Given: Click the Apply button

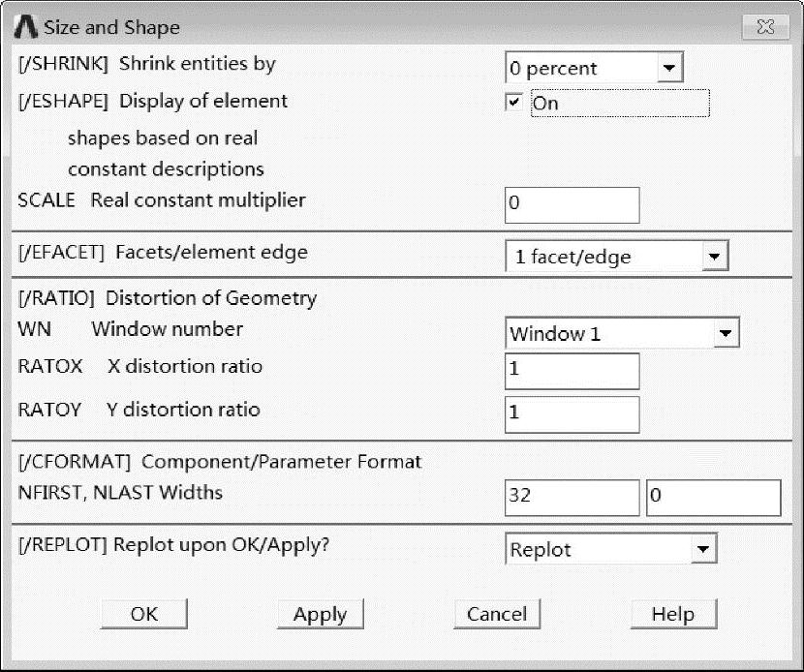Looking at the screenshot, I should tap(321, 614).
